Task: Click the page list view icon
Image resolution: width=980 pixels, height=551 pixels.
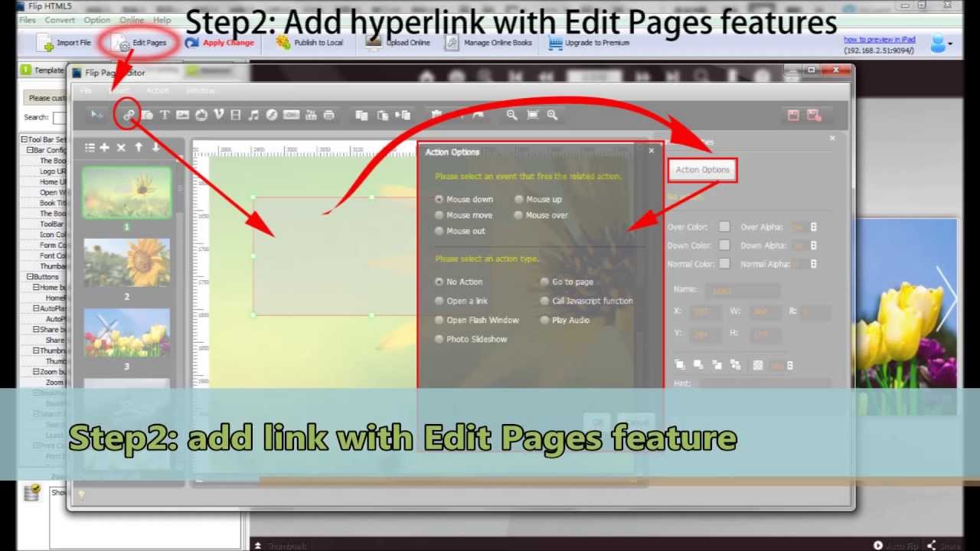Action: click(x=90, y=147)
